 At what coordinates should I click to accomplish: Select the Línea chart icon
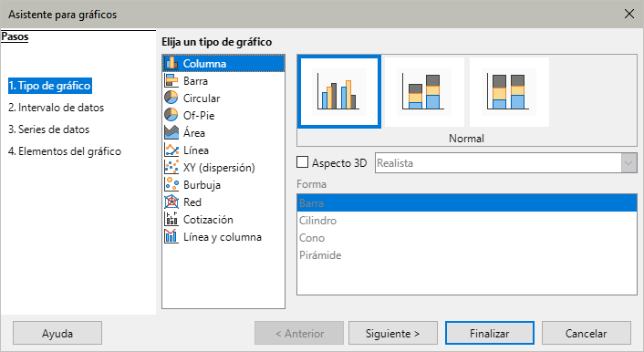pos(171,150)
